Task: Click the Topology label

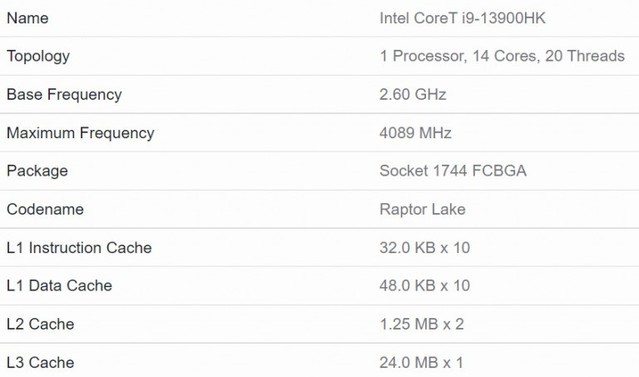Action: pyautogui.click(x=38, y=56)
